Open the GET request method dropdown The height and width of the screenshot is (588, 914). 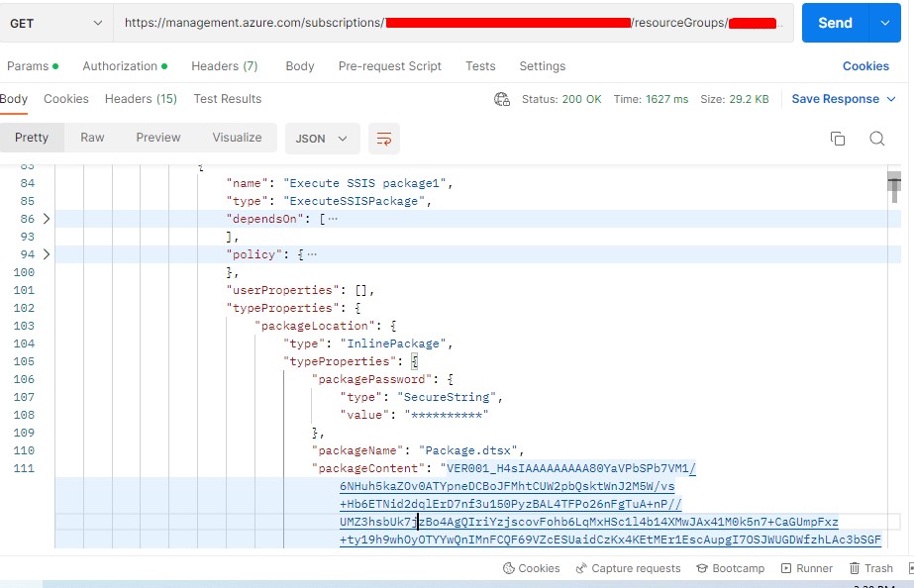point(56,22)
